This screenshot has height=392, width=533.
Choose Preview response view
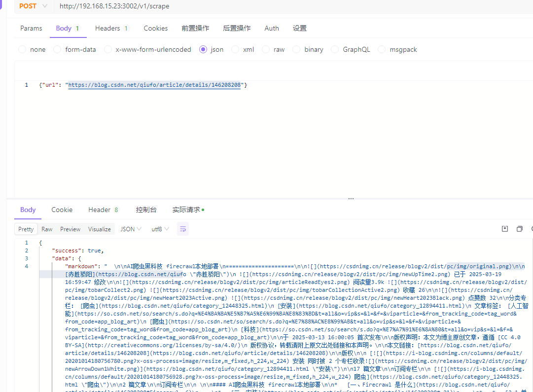[71, 229]
